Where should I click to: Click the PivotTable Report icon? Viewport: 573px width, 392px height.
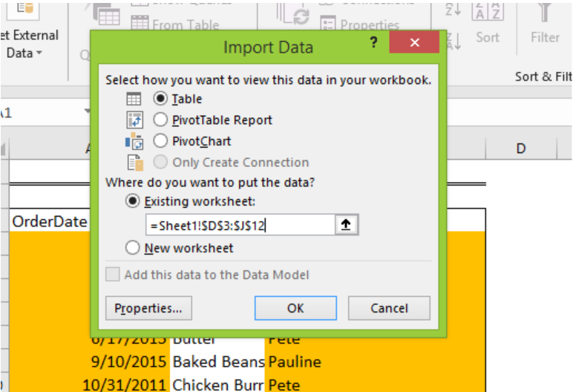pos(134,120)
